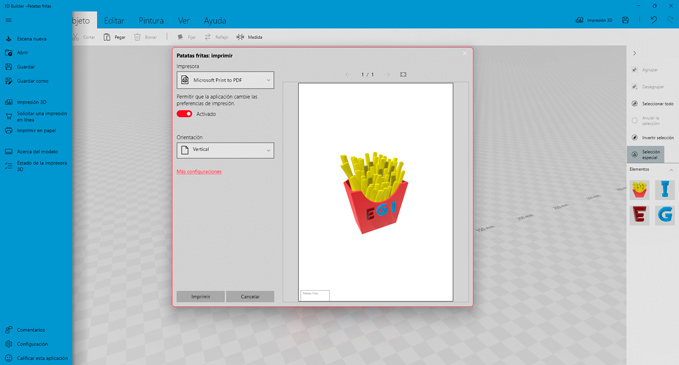The width and height of the screenshot is (679, 365).
Task: Switch to the Editar tab
Action: click(114, 20)
